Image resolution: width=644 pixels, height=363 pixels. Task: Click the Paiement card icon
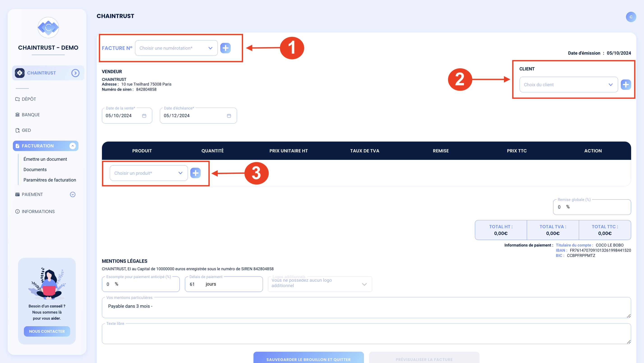[x=17, y=195]
